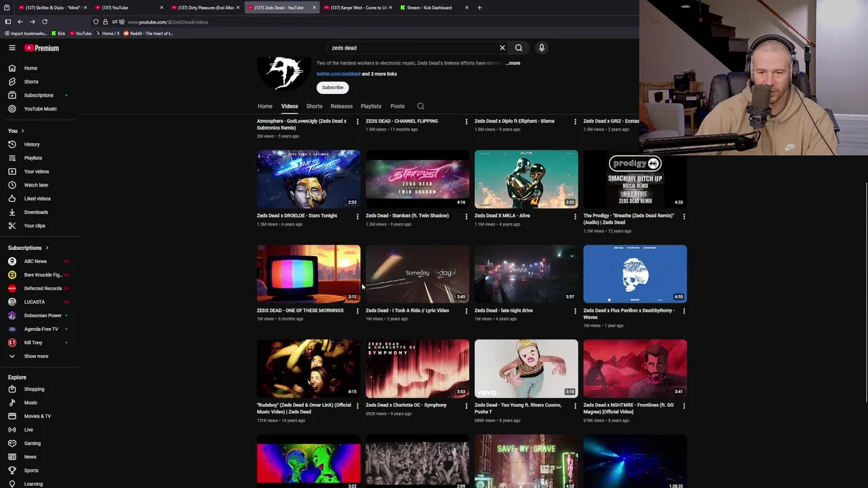Start voice search with the microphone icon
This screenshot has width=868, height=488.
tap(542, 48)
